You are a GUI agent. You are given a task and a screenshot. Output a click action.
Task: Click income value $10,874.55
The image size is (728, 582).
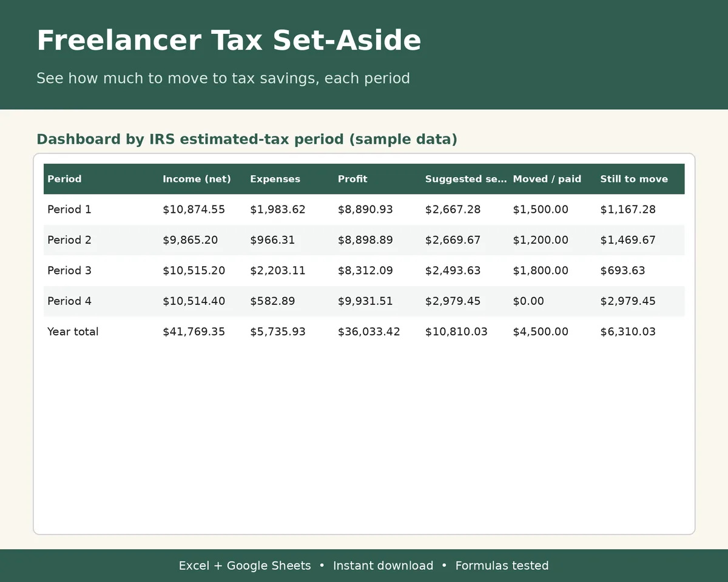click(194, 209)
